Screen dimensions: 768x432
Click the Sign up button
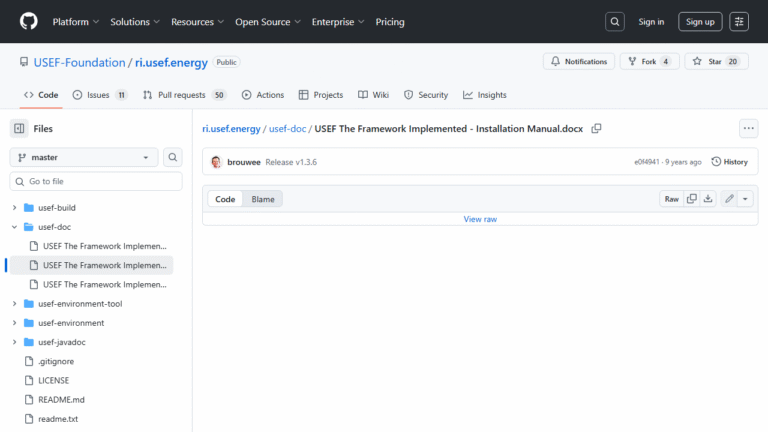pyautogui.click(x=700, y=21)
